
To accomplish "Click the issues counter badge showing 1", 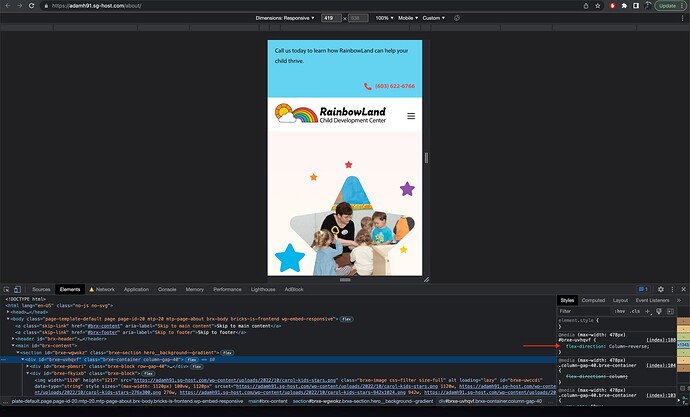I will [x=643, y=289].
